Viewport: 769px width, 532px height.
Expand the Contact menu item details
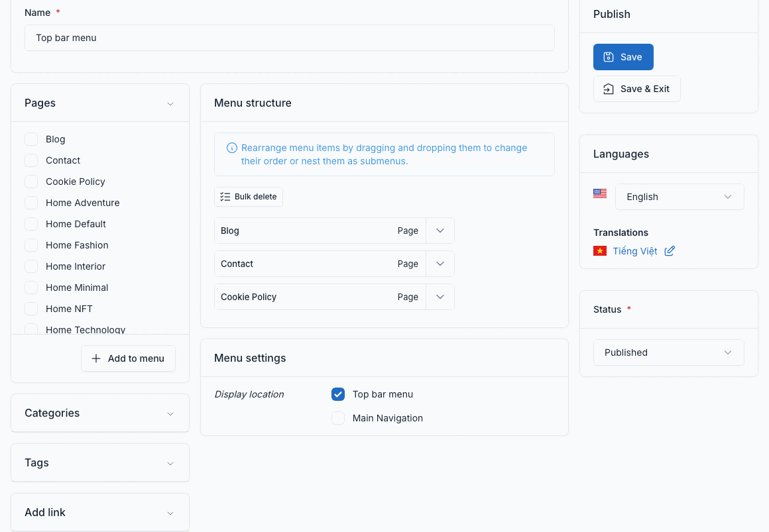440,264
